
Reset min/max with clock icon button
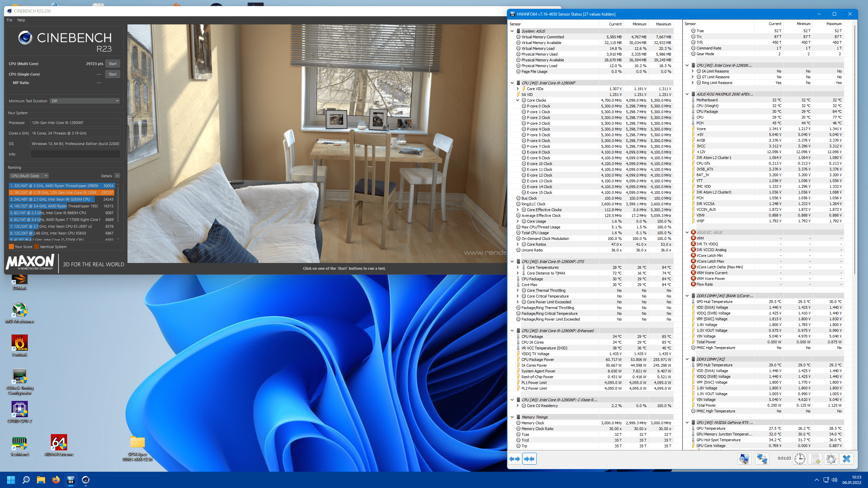800,459
